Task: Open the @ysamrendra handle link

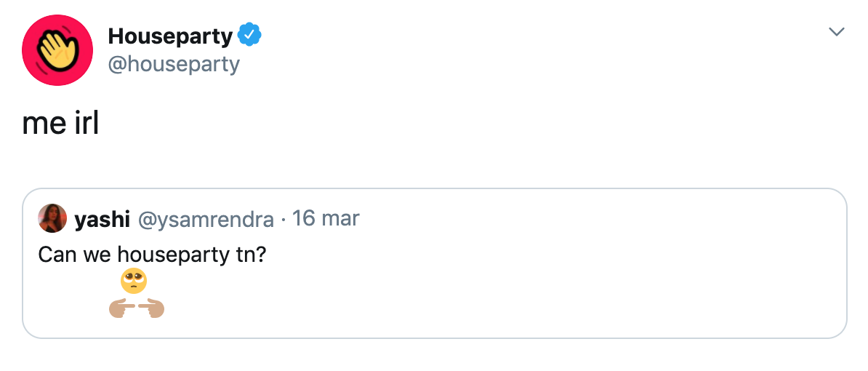Action: 206,219
